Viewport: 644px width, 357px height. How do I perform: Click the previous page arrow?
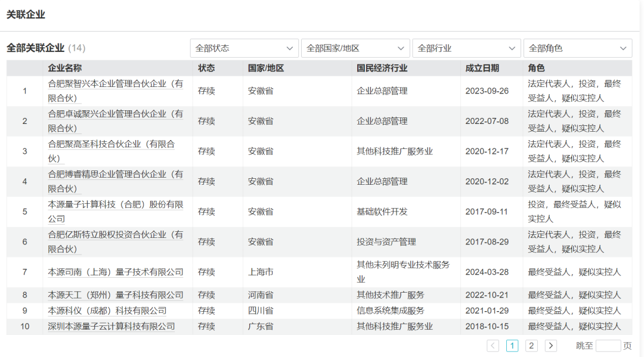(x=493, y=346)
